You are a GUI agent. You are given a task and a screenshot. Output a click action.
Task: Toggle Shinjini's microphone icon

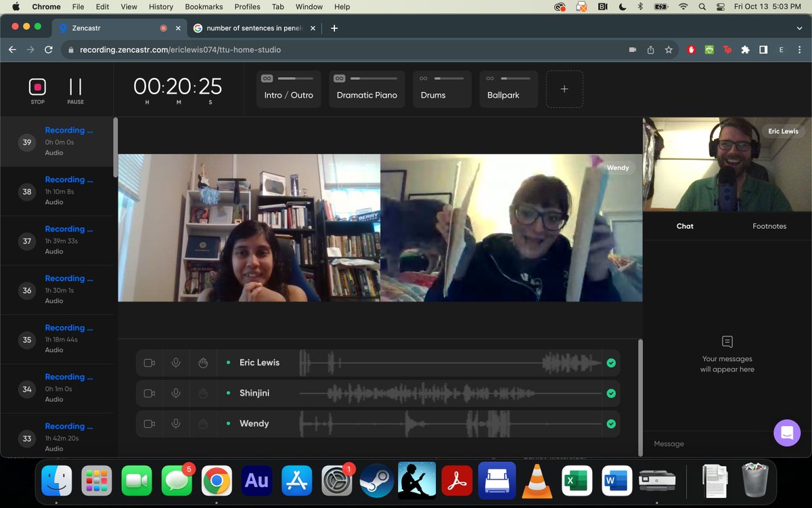pyautogui.click(x=176, y=393)
